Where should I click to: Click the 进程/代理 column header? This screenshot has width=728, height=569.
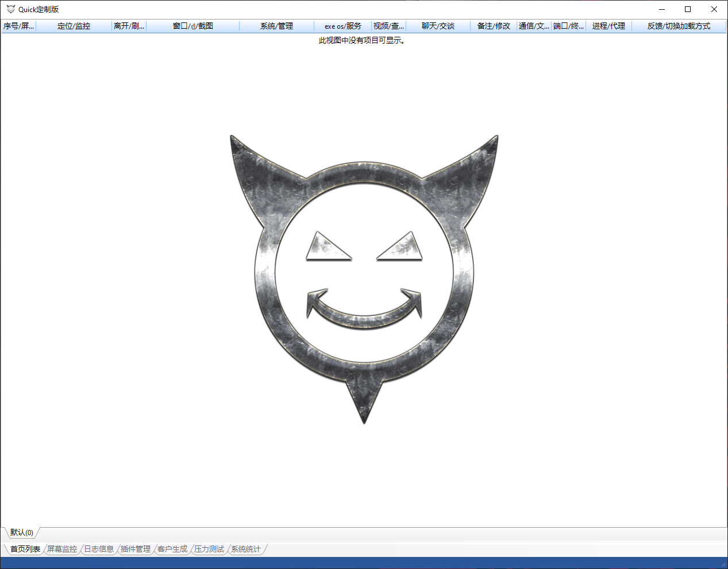pyautogui.click(x=608, y=26)
